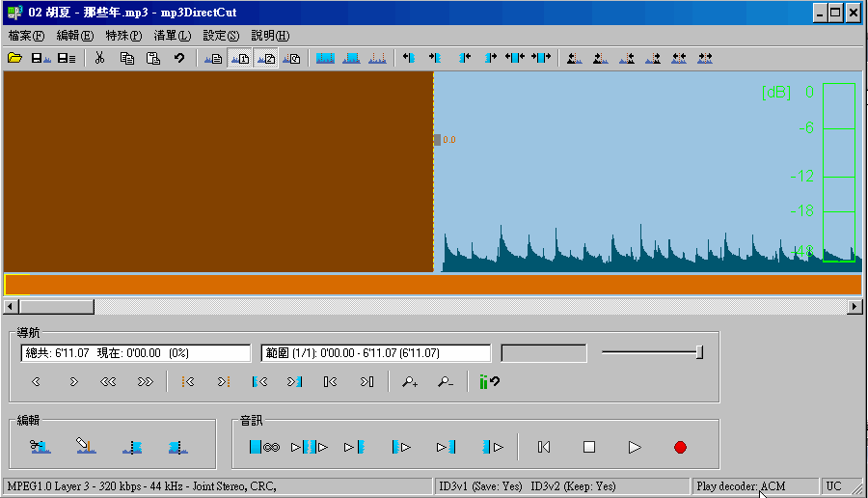Click the save icon with the waveform
The height and width of the screenshot is (498, 868).
coord(41,58)
